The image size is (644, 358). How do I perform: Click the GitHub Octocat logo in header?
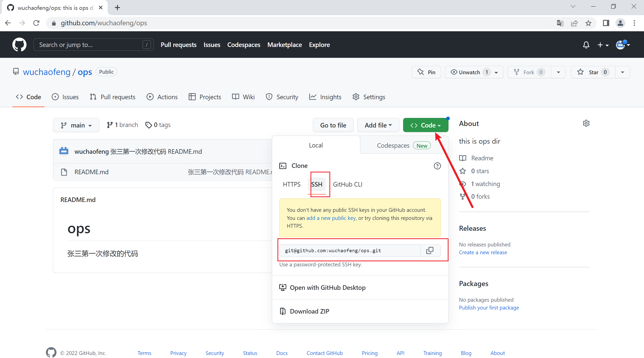19,45
